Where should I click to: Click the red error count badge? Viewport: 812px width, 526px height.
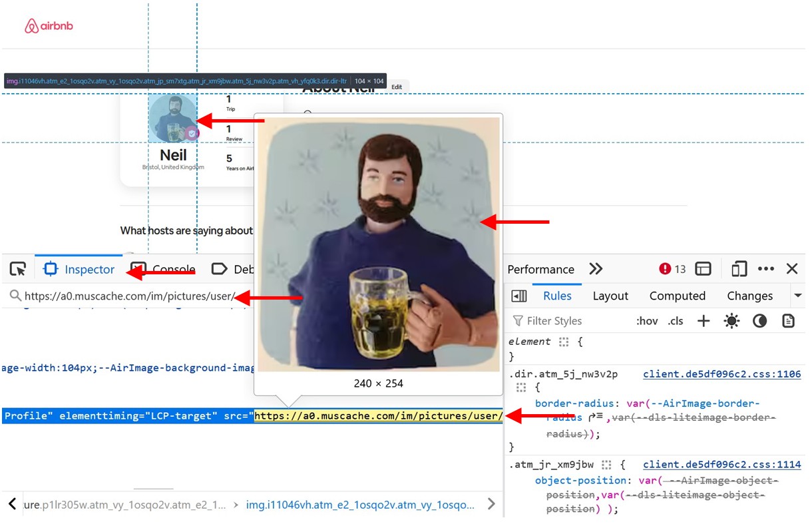pyautogui.click(x=672, y=269)
